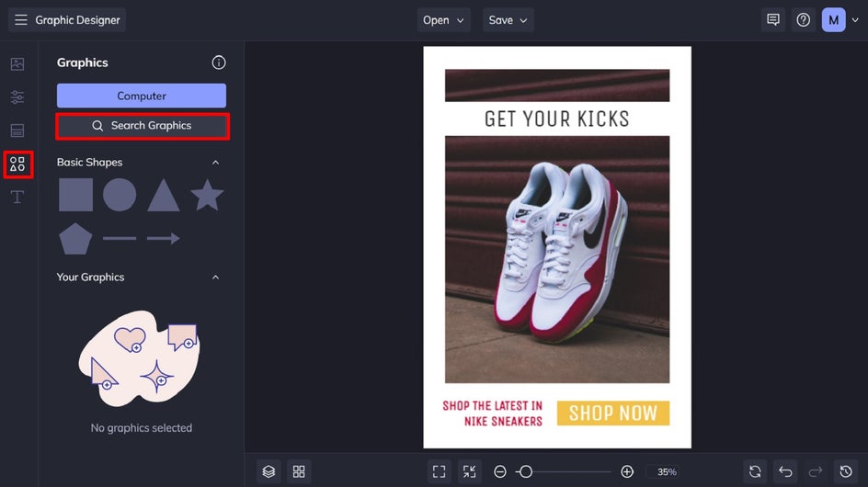Select the sneaker photo on canvas

pos(557,259)
